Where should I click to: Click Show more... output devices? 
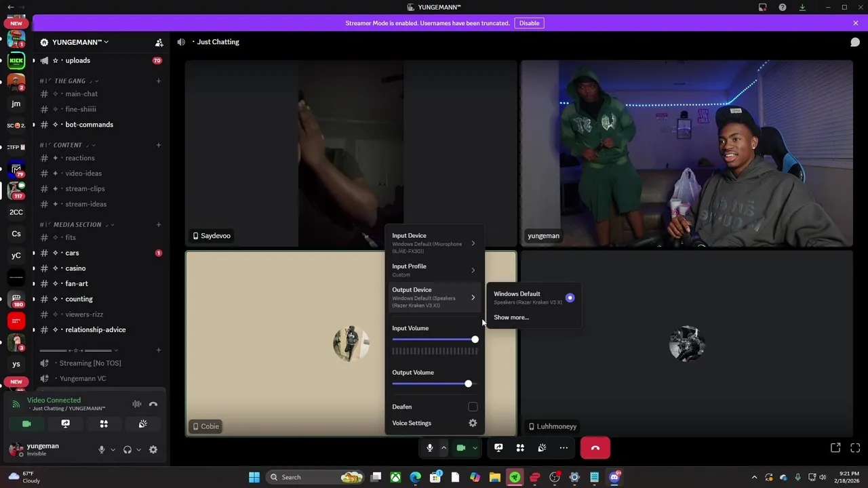click(x=511, y=317)
